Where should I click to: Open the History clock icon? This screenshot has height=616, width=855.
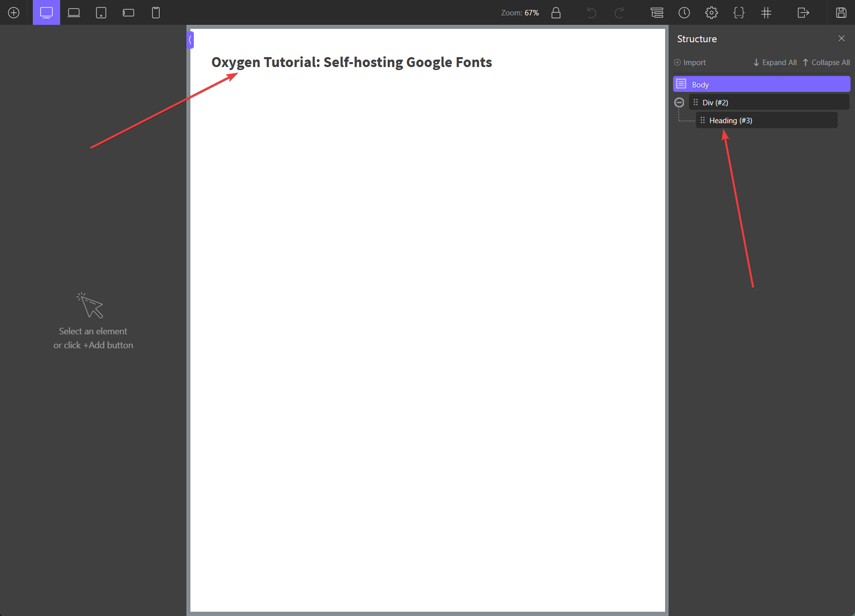point(684,12)
